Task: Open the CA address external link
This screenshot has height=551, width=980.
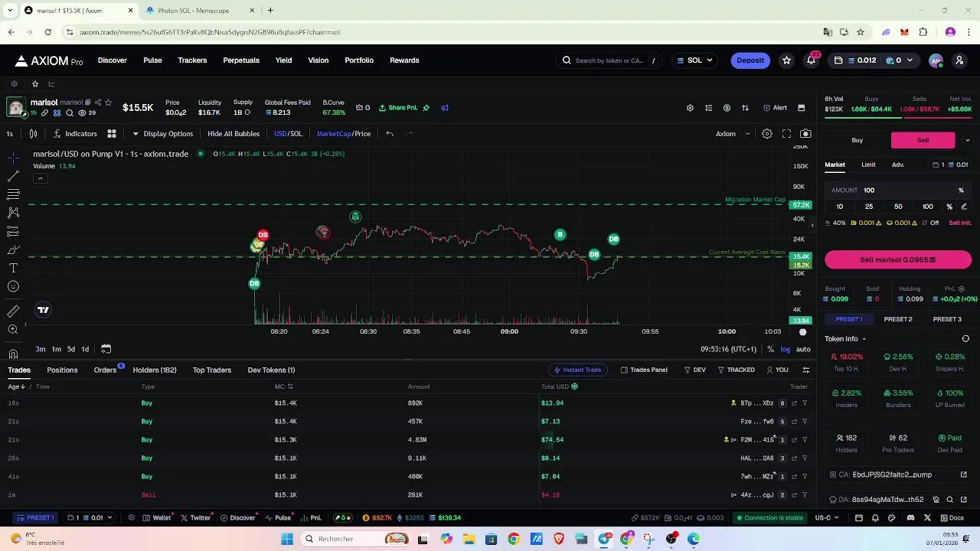Action: (x=964, y=474)
